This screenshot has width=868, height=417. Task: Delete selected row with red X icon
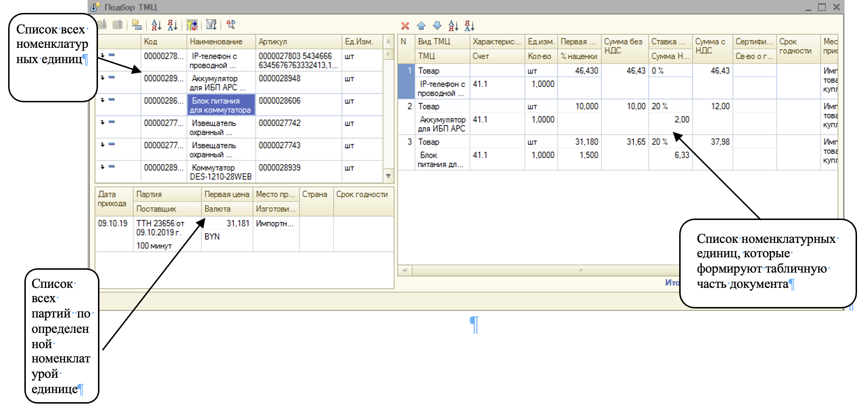[x=405, y=26]
